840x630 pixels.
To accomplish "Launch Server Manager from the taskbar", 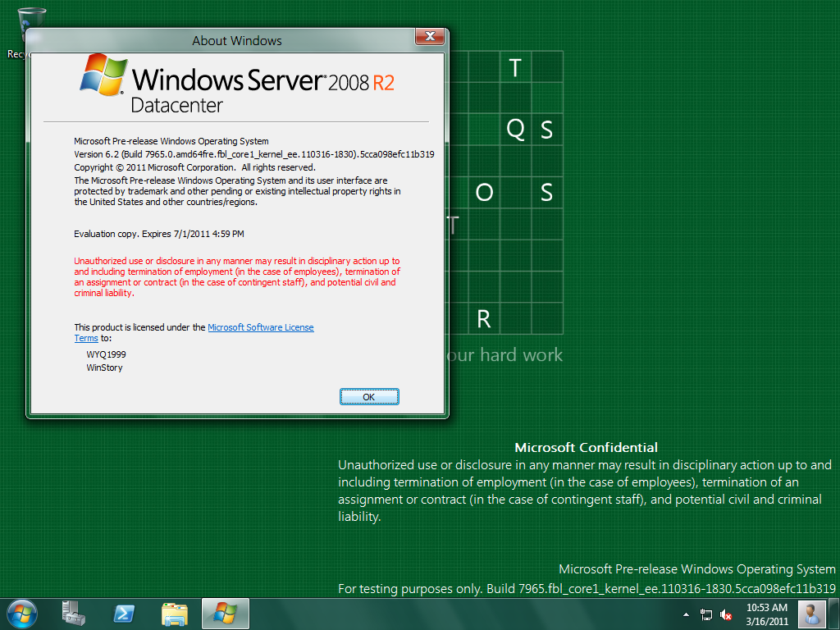I will pos(73,613).
